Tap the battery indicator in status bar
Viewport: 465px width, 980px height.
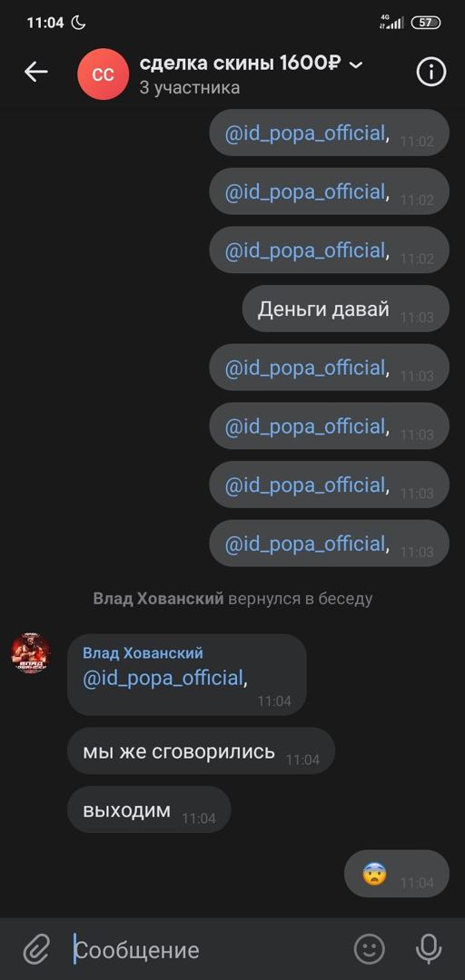(x=426, y=23)
